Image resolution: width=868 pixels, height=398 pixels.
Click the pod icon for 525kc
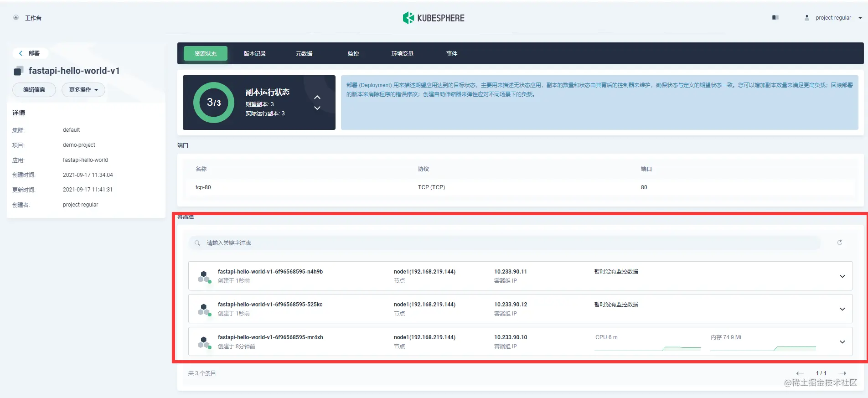tap(204, 309)
